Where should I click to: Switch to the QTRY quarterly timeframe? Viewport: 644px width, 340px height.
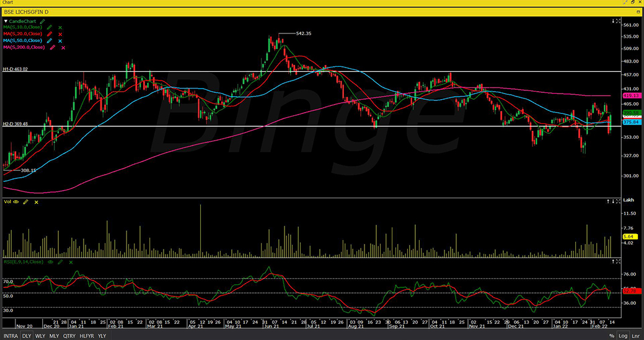pyautogui.click(x=69, y=336)
